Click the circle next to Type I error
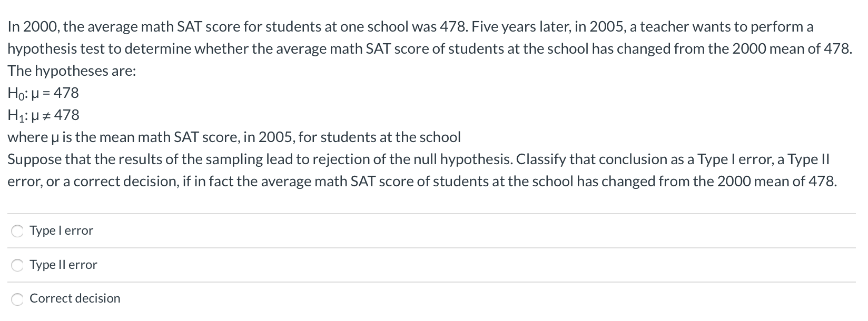Image resolution: width=868 pixels, height=321 pixels. point(16,231)
